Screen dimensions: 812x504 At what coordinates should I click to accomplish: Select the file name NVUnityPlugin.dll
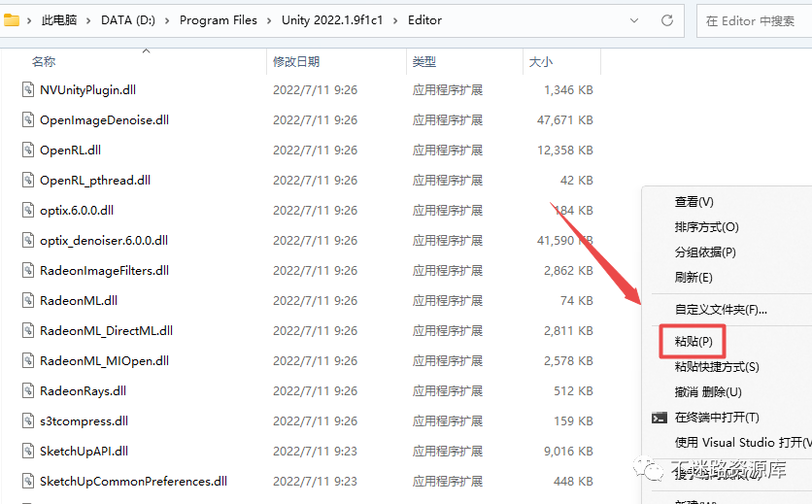coord(87,89)
